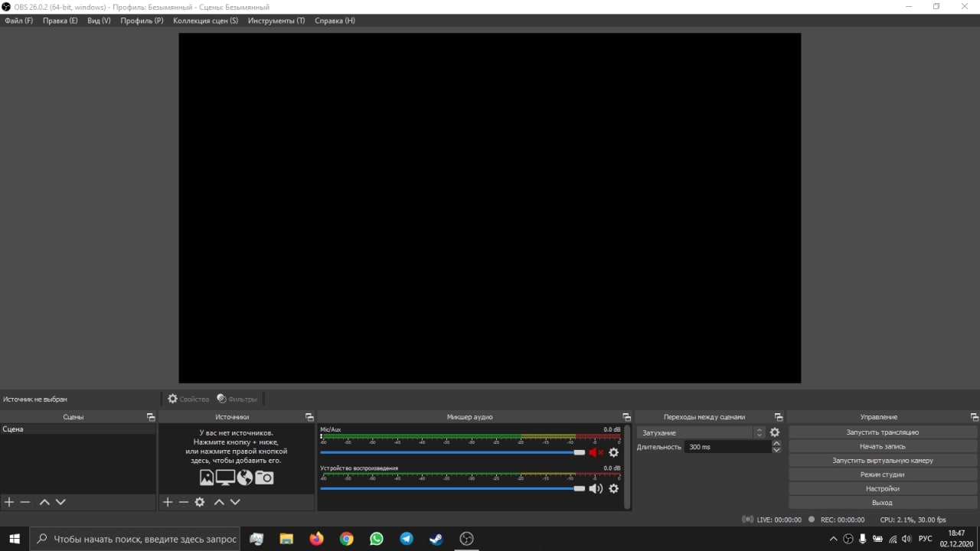Open Настройки from Управление panel
This screenshot has height=551, width=980.
tap(882, 488)
